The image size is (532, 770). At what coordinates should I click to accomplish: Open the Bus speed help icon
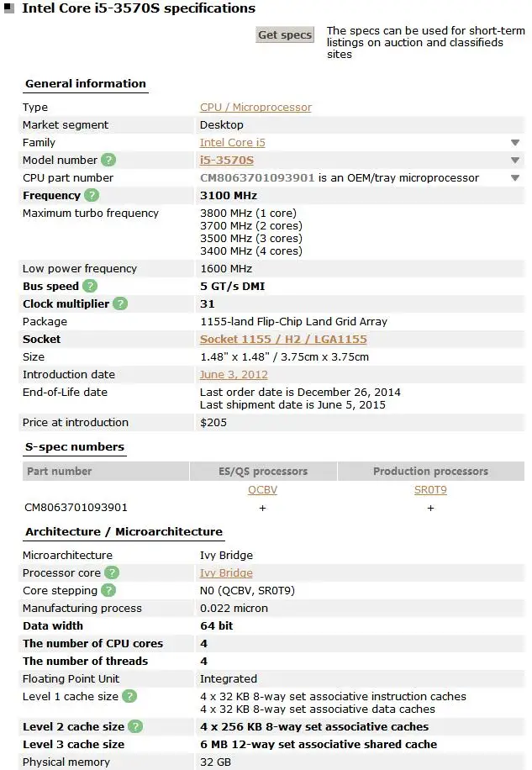tap(90, 286)
